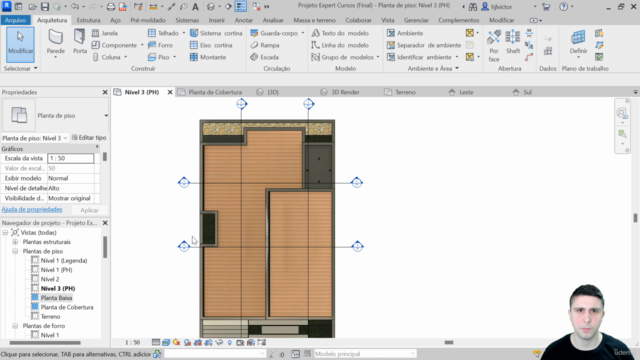Select the Montante mullion tool
This screenshot has width=640, height=360.
tap(208, 57)
